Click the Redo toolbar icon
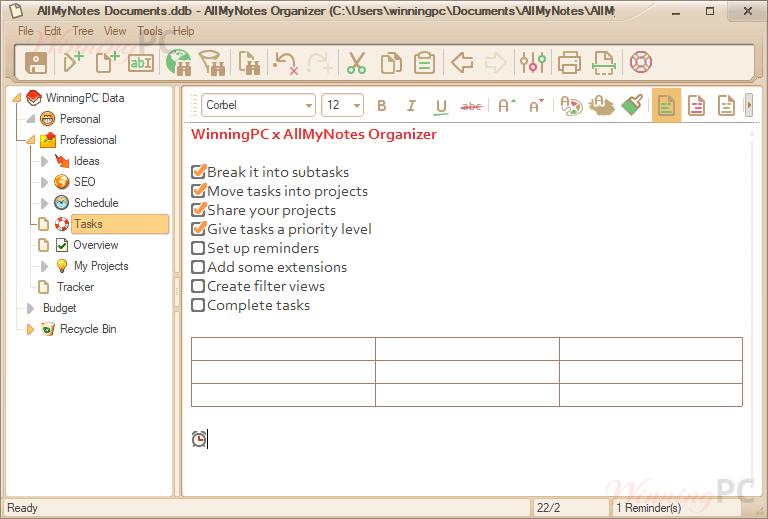The image size is (768, 519). coord(320,63)
